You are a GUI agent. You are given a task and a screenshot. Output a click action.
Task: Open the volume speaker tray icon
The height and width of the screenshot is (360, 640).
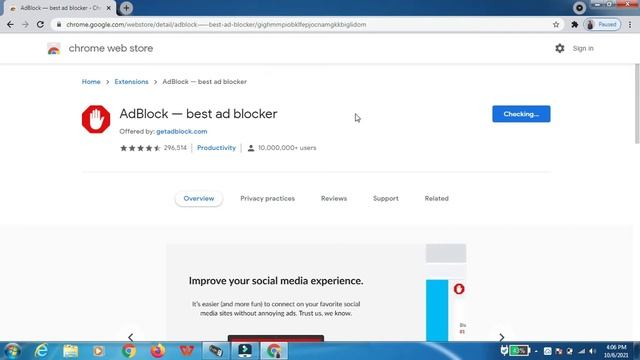pos(592,351)
